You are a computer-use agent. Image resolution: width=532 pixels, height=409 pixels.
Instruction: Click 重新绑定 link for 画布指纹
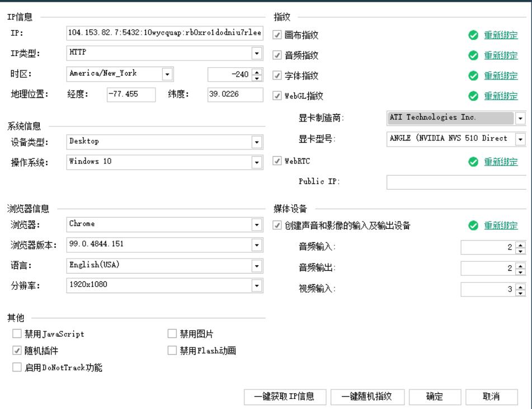pyautogui.click(x=501, y=35)
